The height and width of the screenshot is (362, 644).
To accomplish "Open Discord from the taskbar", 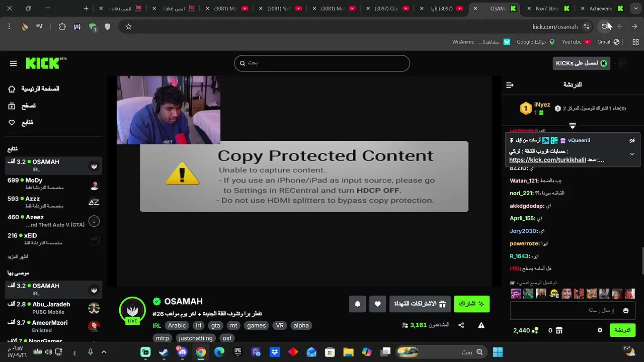I will 182,352.
